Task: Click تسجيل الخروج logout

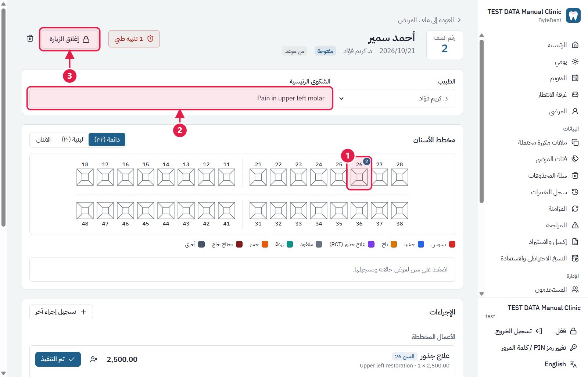Action: pyautogui.click(x=519, y=331)
